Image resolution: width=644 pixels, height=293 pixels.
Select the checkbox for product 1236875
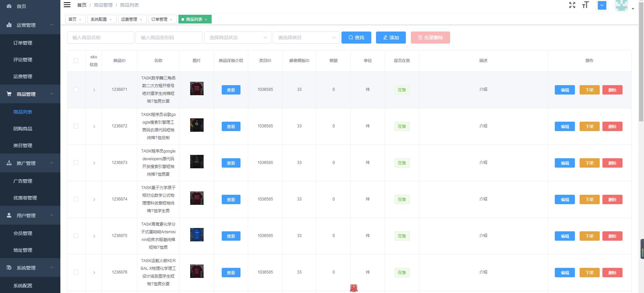coord(76,236)
